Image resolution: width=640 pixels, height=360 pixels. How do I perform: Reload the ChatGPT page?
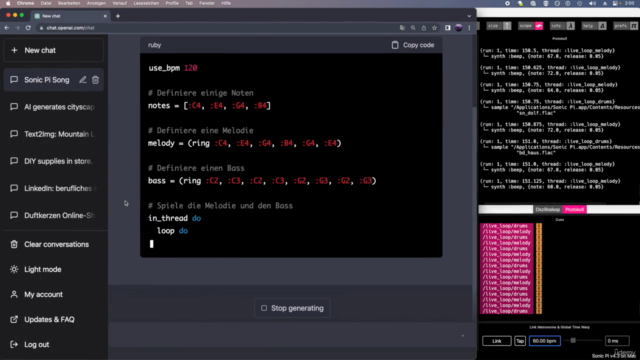point(28,28)
